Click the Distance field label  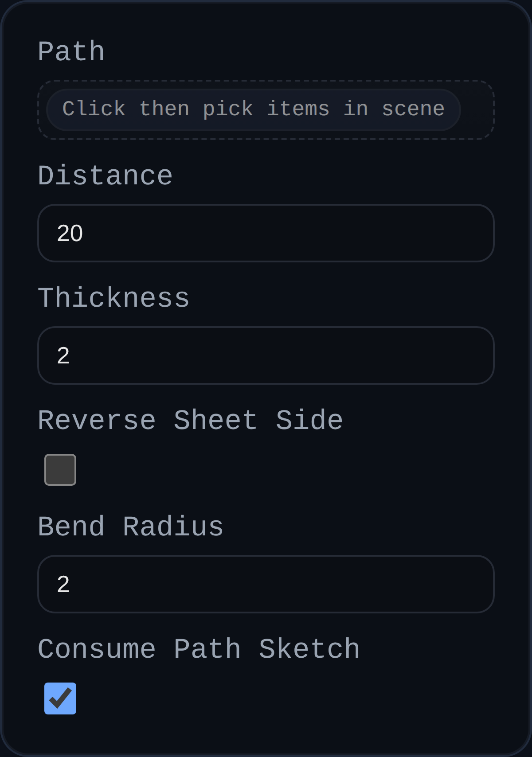105,176
